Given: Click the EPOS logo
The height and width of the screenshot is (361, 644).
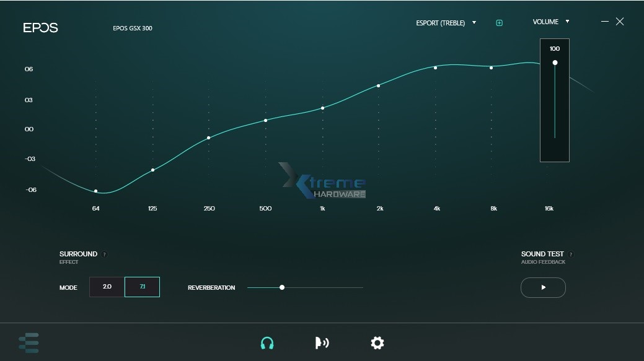Looking at the screenshot, I should click(x=40, y=28).
